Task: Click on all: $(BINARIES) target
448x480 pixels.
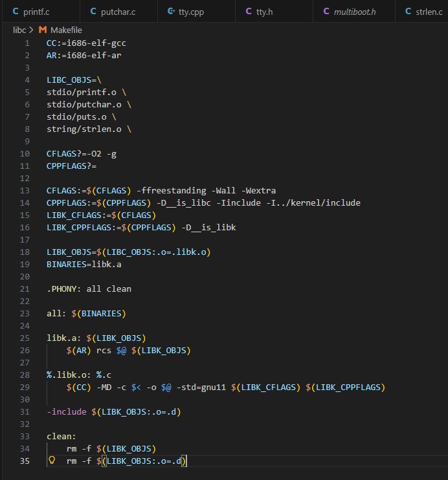Action: [x=86, y=314]
